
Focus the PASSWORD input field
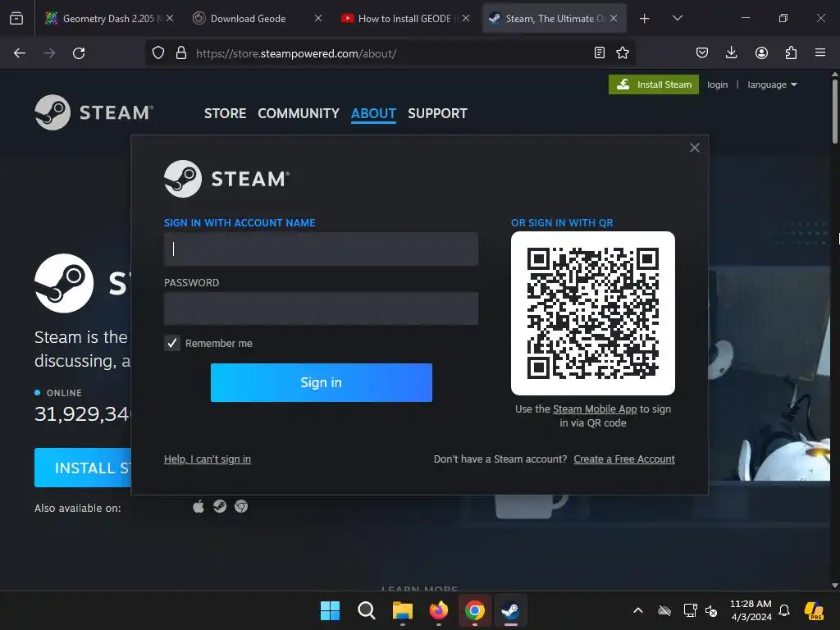click(x=321, y=308)
